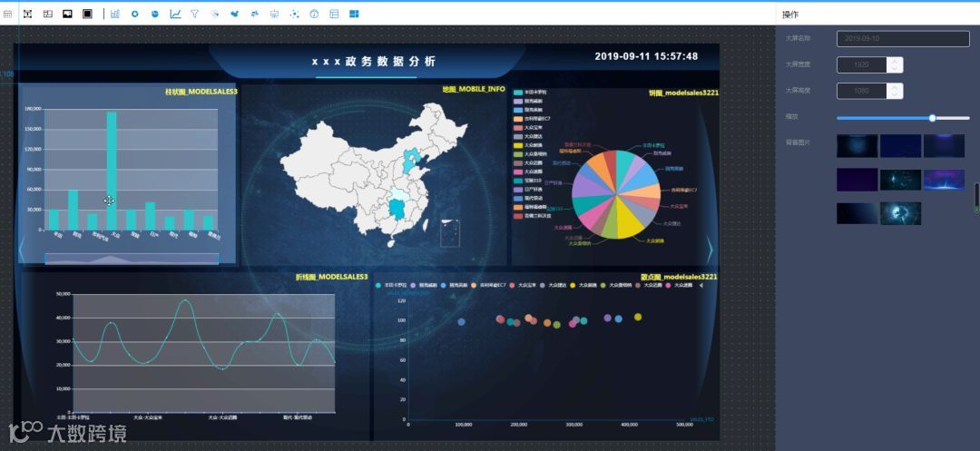
Task: Click the xxx政务数据分析 dashboard title
Action: 374,61
